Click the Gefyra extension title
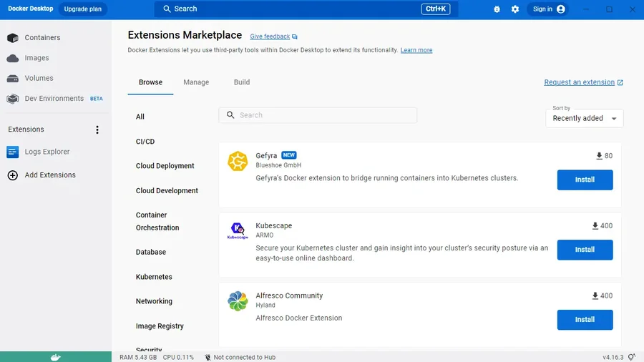This screenshot has height=362, width=644. coord(266,156)
